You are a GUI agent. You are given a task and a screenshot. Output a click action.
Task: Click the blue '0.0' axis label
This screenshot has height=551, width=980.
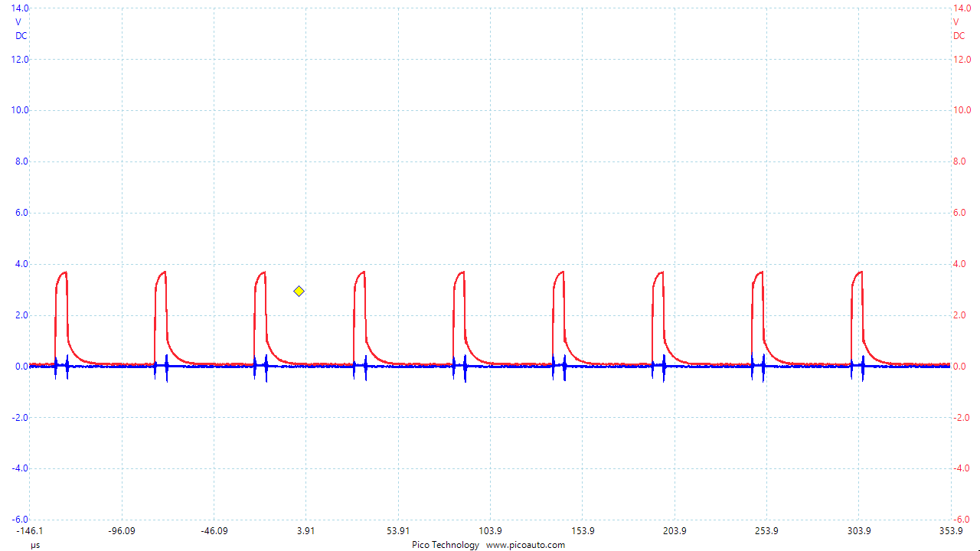tap(21, 367)
